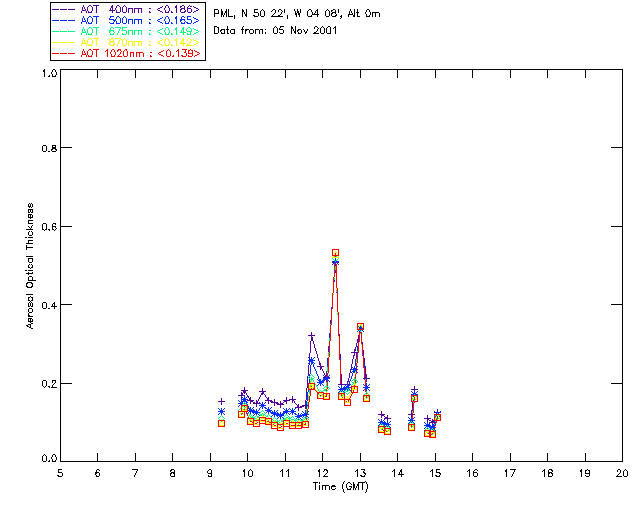Click the Aerosol Optical Thickness axis label
Image resolution: width=640 pixels, height=512 pixels.
pyautogui.click(x=30, y=266)
